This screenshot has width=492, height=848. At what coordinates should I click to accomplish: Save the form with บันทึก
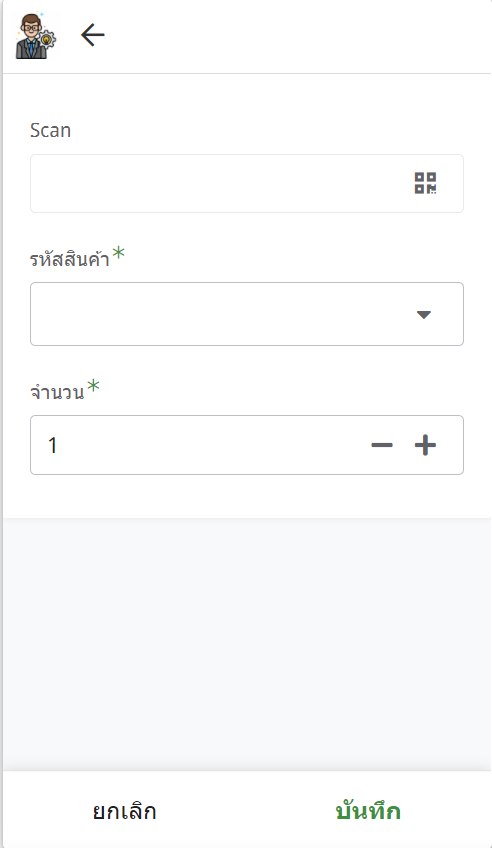(x=368, y=811)
